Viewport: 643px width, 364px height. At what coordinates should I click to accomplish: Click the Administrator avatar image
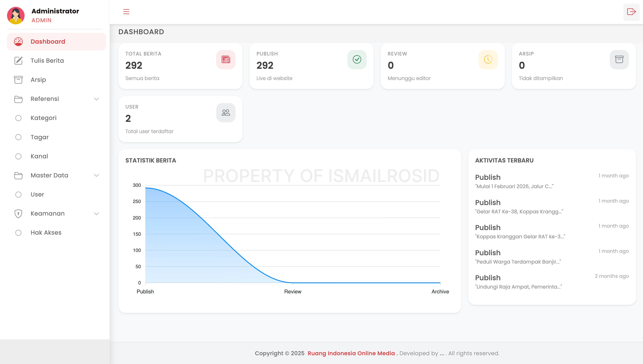tap(16, 16)
